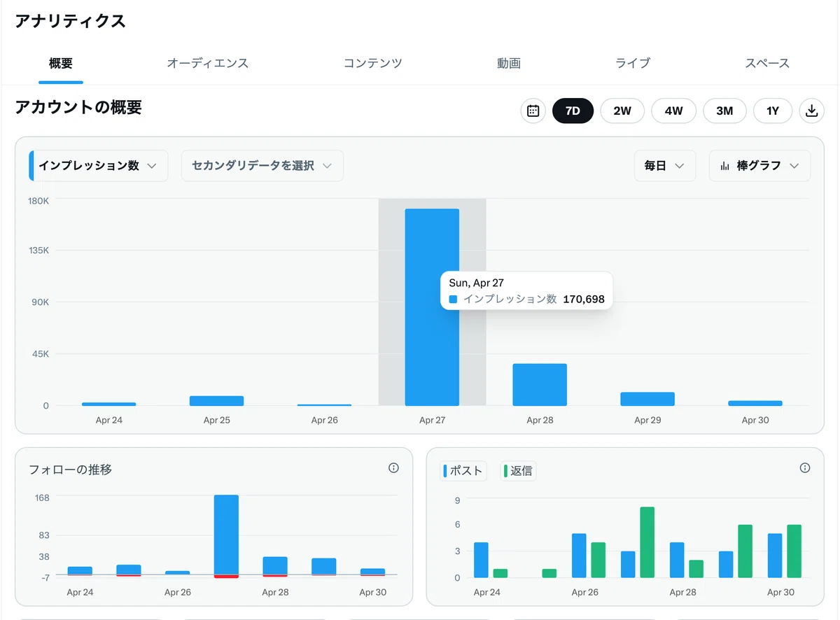Toggle the 返信 series legend
This screenshot has height=620, width=840.
(519, 471)
